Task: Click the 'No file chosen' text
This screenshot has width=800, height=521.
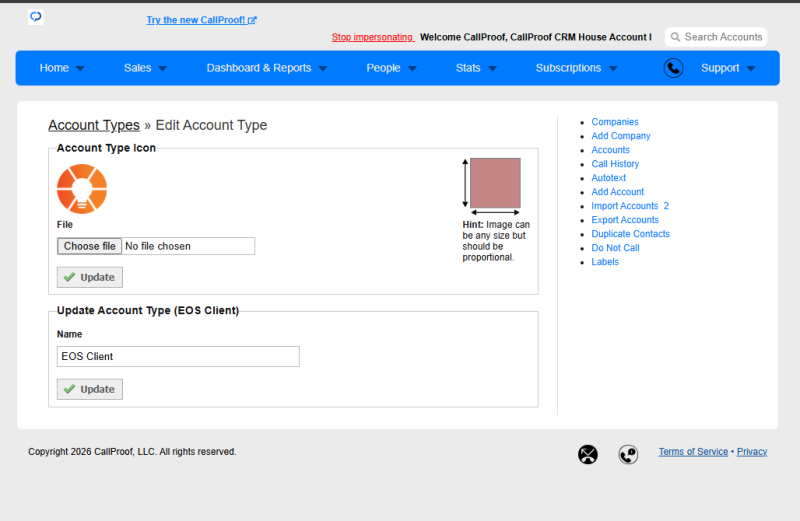Action: pos(158,246)
